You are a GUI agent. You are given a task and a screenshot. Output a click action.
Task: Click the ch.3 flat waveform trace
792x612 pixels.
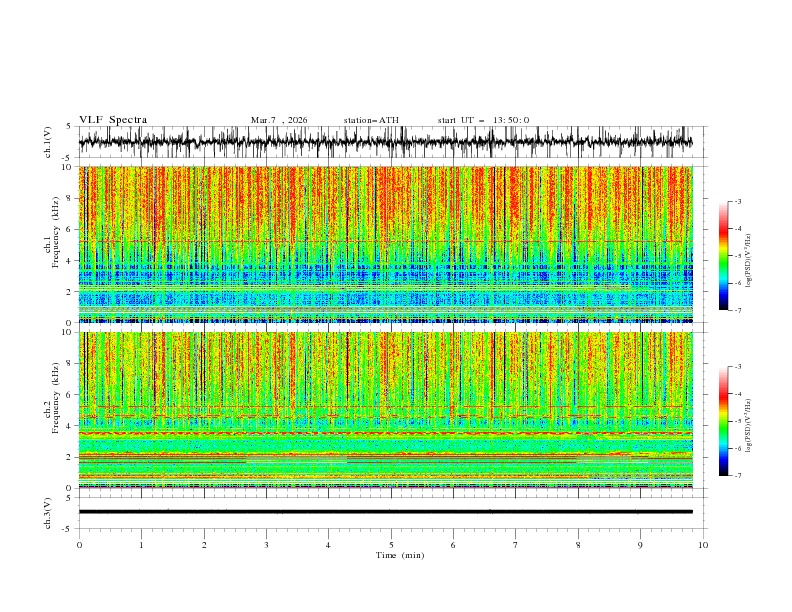(x=385, y=512)
